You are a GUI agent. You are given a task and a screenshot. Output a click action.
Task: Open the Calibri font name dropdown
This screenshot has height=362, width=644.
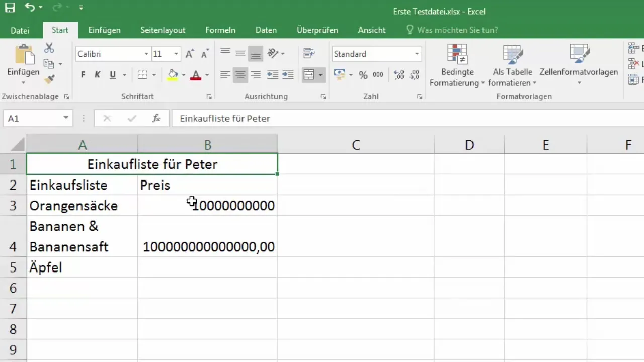point(146,54)
